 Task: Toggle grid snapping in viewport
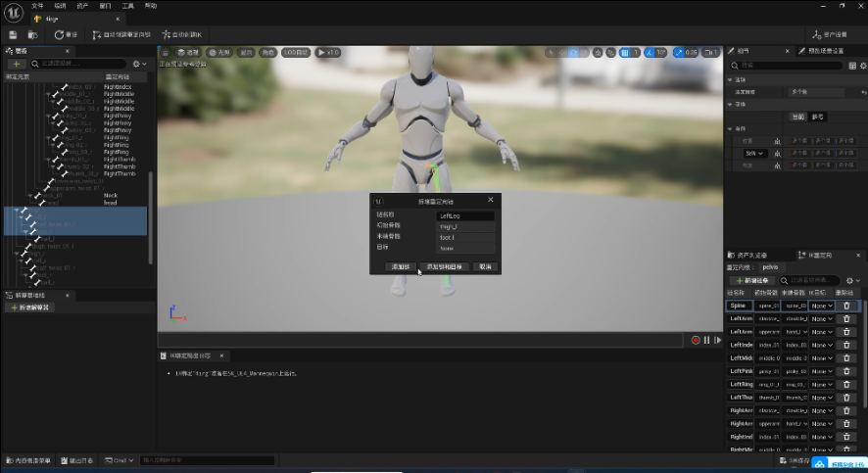pos(625,53)
